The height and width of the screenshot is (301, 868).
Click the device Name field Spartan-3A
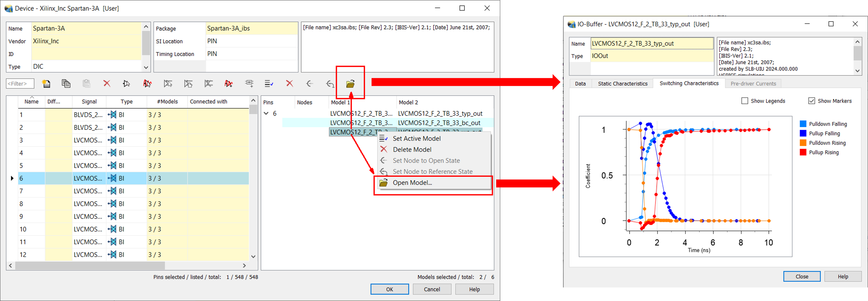86,28
